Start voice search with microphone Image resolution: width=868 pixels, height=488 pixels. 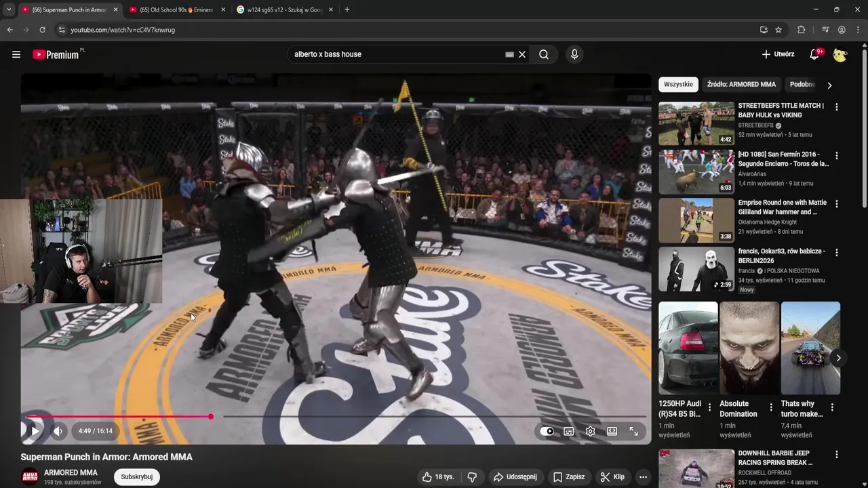coord(574,54)
